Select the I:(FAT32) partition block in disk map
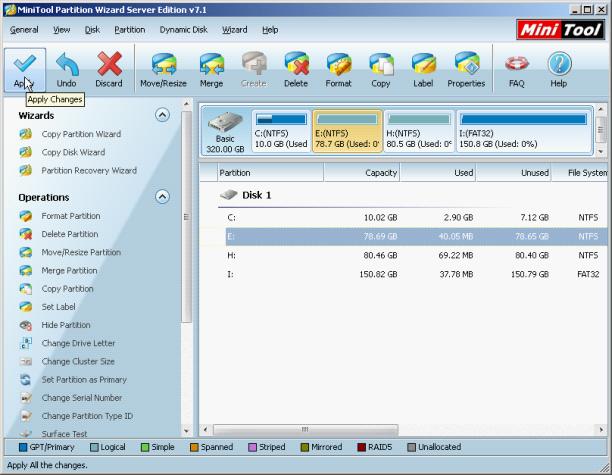Screen dimensions: 612x475 523,132
